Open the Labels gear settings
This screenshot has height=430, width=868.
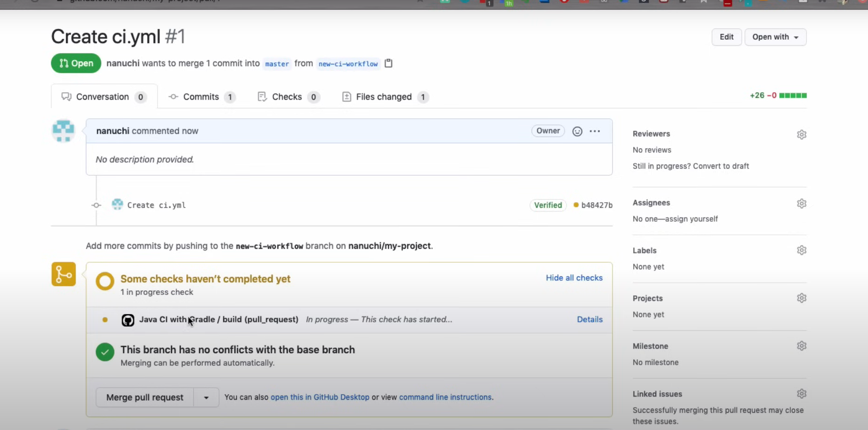(801, 251)
